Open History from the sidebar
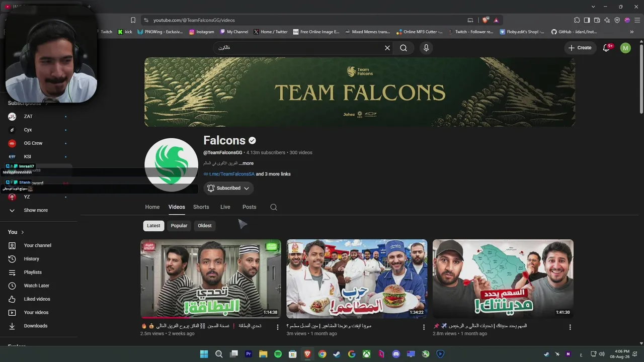The height and width of the screenshot is (362, 644). coord(31,259)
